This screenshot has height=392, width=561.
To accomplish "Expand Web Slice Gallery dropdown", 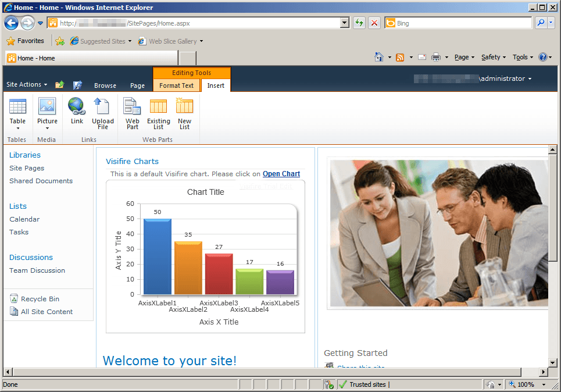I will (x=201, y=41).
